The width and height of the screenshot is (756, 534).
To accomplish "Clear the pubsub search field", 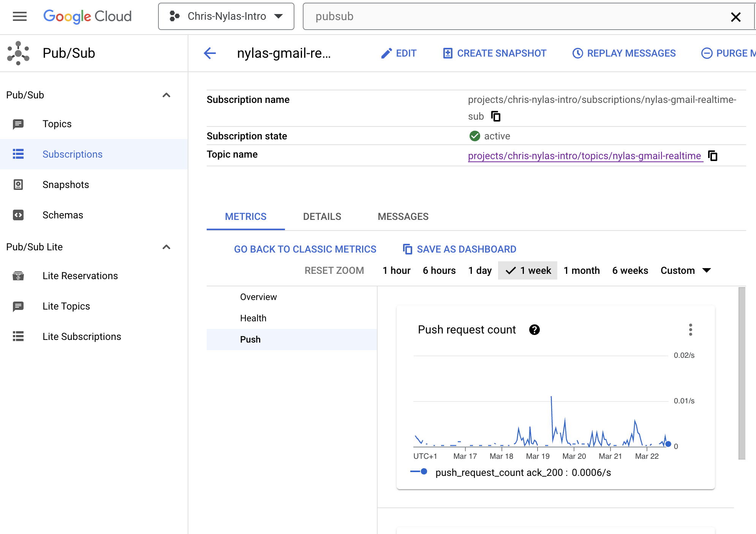I will 735,17.
